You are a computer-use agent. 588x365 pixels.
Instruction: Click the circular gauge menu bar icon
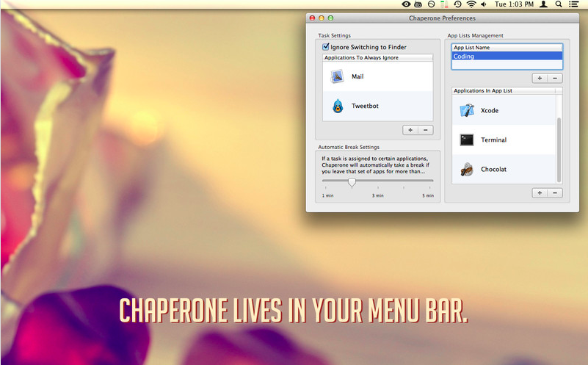coord(431,4)
